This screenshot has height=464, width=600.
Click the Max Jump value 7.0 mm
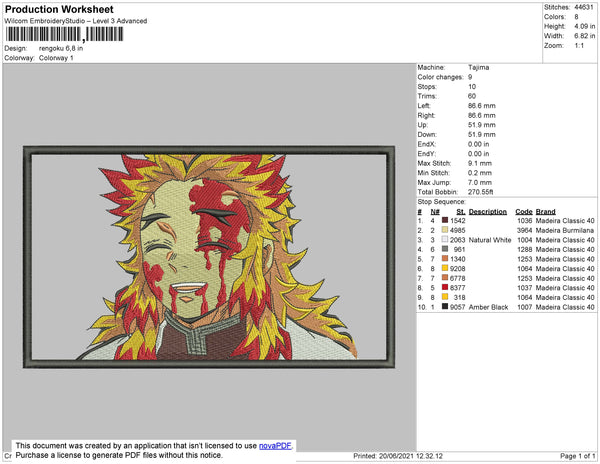point(479,182)
